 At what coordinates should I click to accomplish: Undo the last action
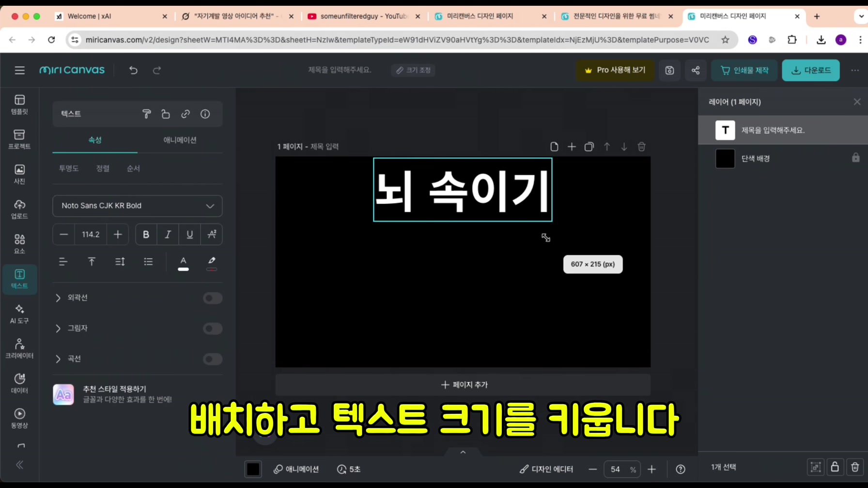tap(133, 70)
